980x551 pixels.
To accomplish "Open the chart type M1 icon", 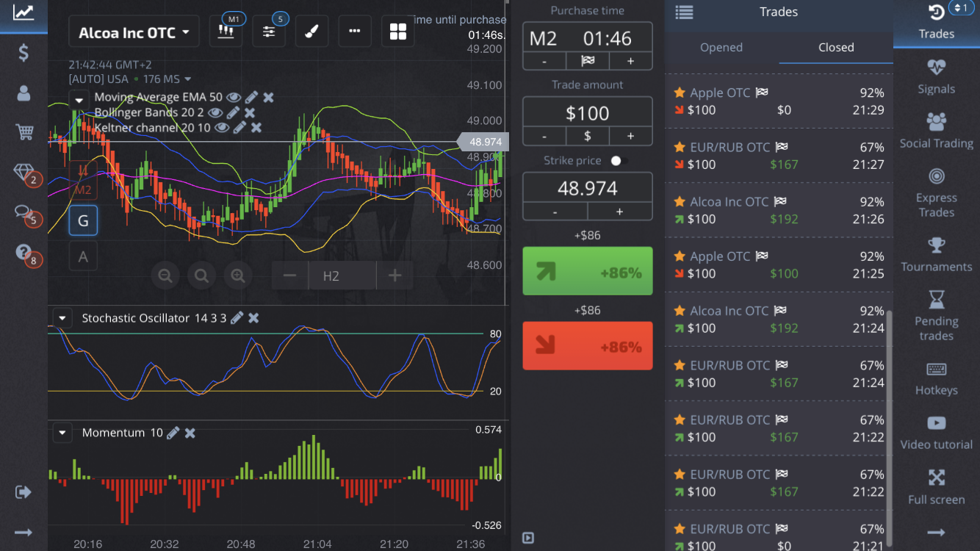I will (x=226, y=32).
